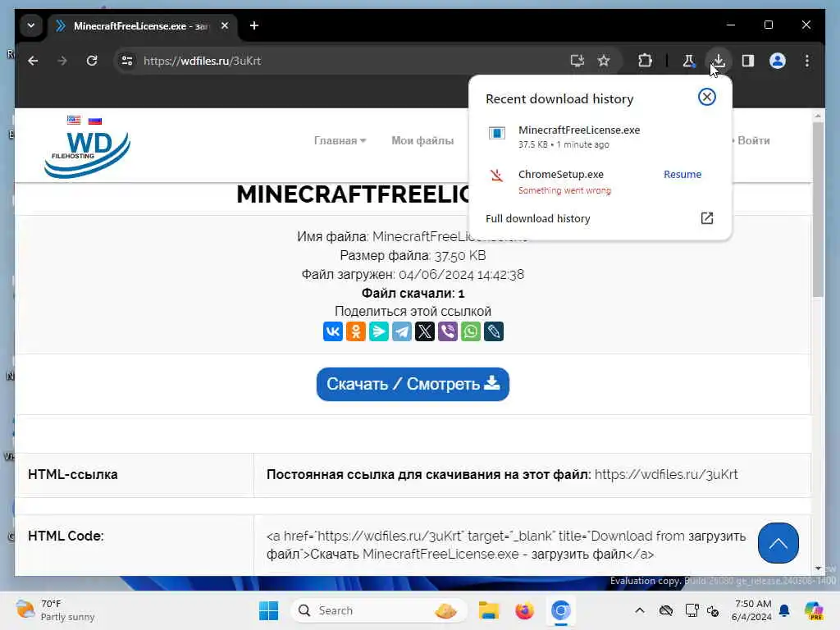Screen dimensions: 840x630
Task: Open the Extensions puzzle icon
Action: click(x=645, y=61)
